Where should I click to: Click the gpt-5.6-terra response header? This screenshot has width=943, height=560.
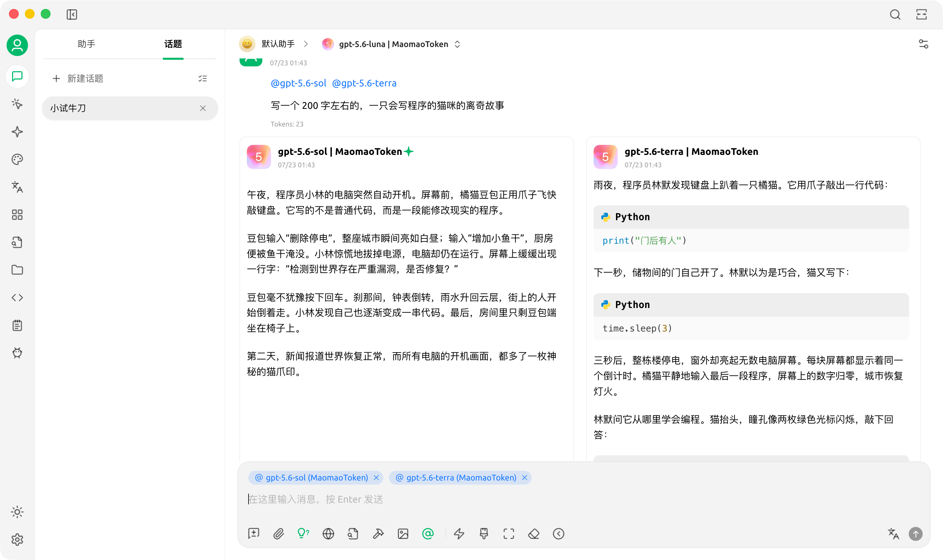691,152
